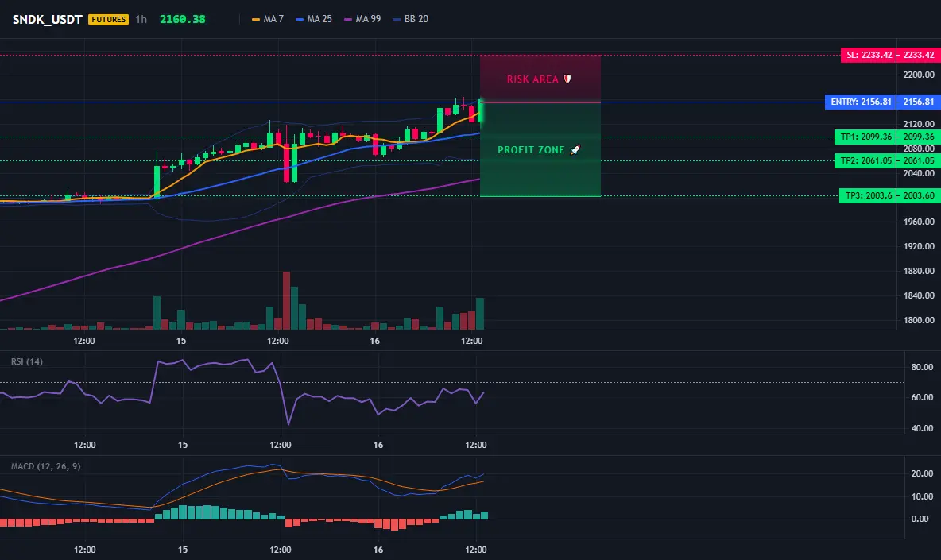Open the RSI (14) indicator label
The width and height of the screenshot is (941, 560).
(27, 361)
